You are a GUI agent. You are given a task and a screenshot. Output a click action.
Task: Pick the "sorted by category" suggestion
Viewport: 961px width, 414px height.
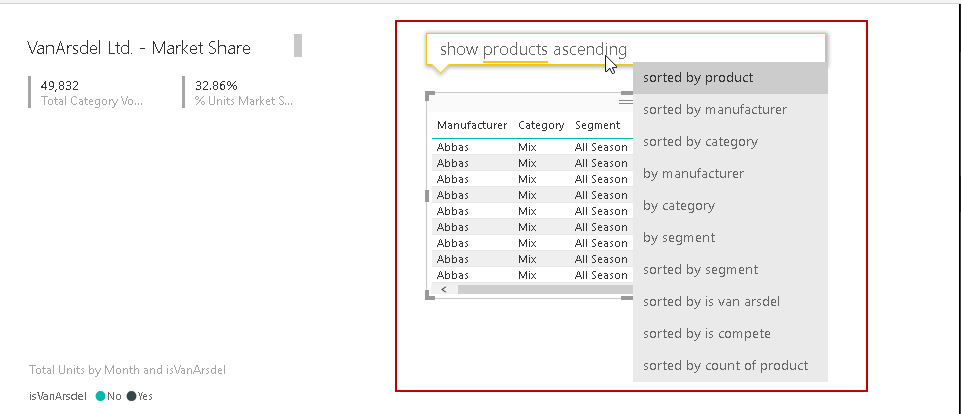click(x=700, y=141)
